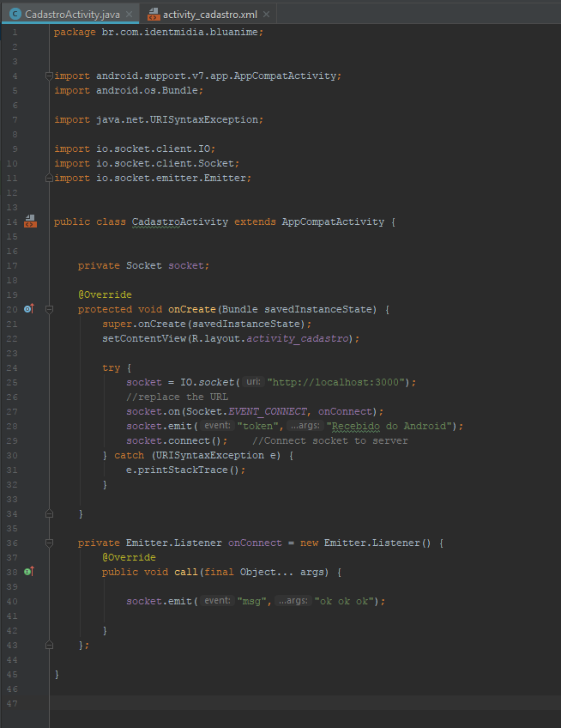Screen dimensions: 561x728
Task: Close the CadastroActivity.java tab
Action: tap(129, 15)
